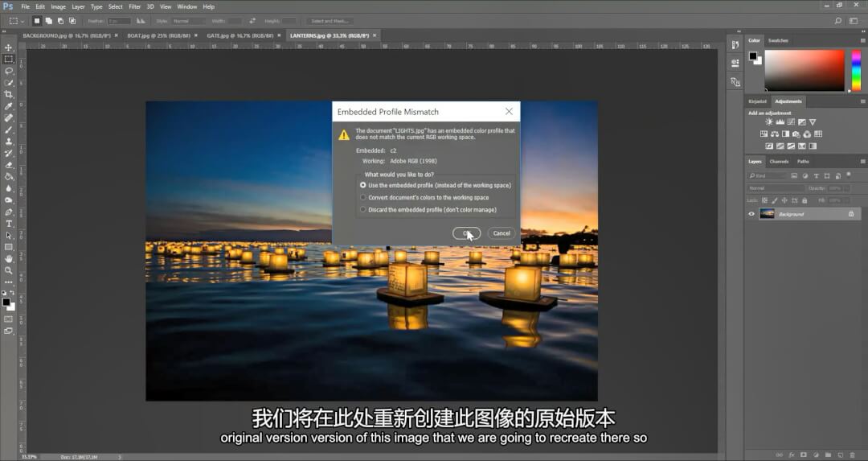Image resolution: width=868 pixels, height=461 pixels.
Task: Open the Color panel options menu
Action: (x=859, y=40)
